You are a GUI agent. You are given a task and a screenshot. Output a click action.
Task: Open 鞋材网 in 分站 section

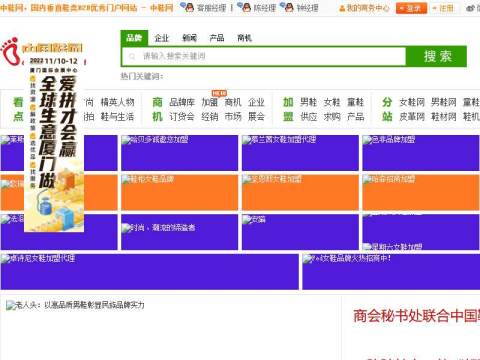pos(444,116)
